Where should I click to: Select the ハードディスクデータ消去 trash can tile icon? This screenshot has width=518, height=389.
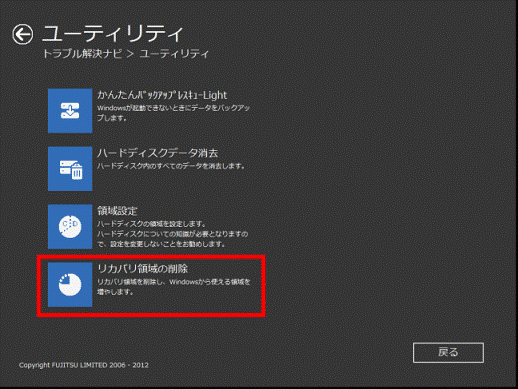[x=70, y=169]
